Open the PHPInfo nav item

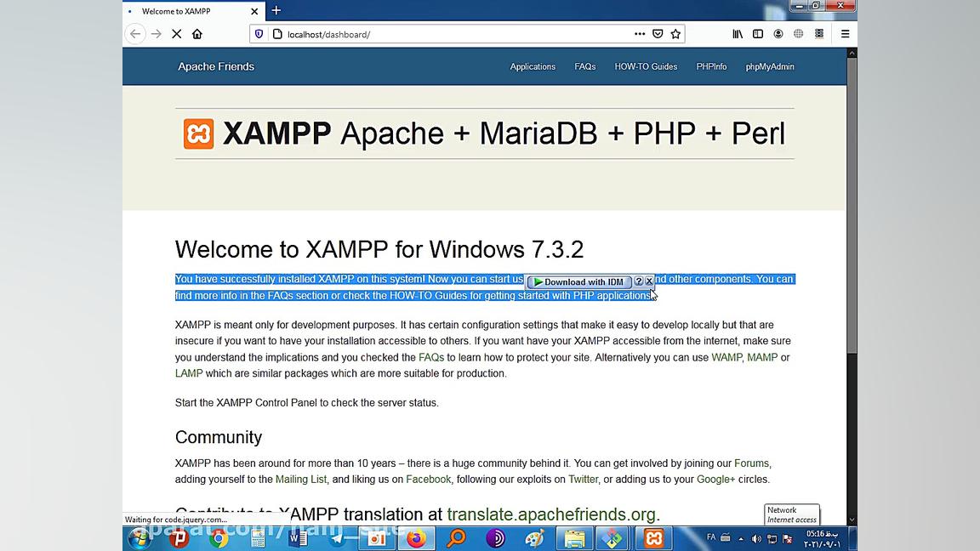coord(711,66)
